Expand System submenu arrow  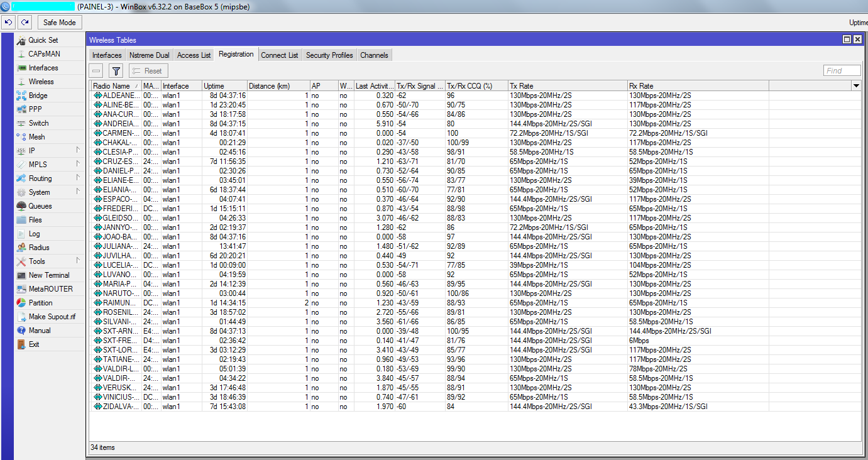click(78, 192)
